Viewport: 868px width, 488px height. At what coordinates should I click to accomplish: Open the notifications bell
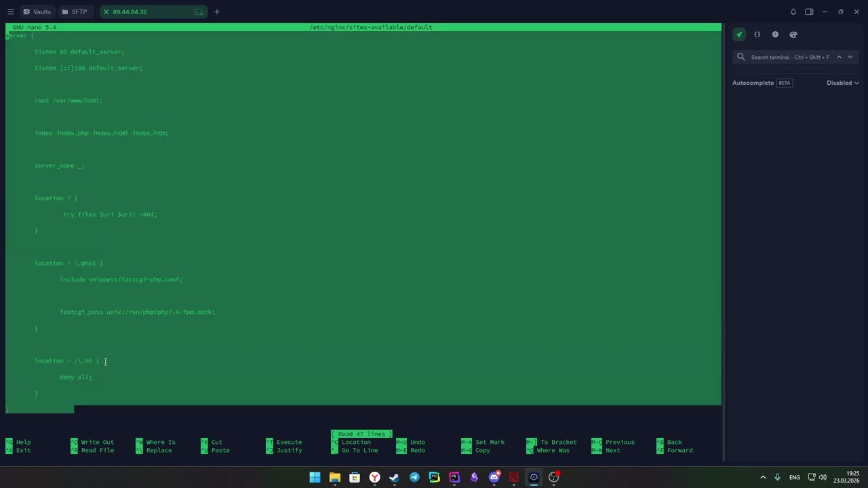click(793, 12)
